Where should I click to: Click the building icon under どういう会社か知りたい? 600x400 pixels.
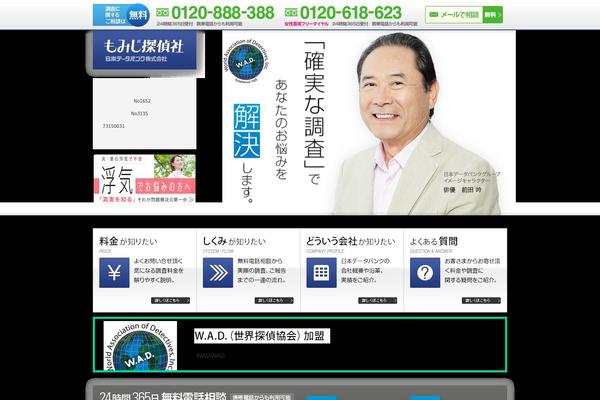pos(321,273)
